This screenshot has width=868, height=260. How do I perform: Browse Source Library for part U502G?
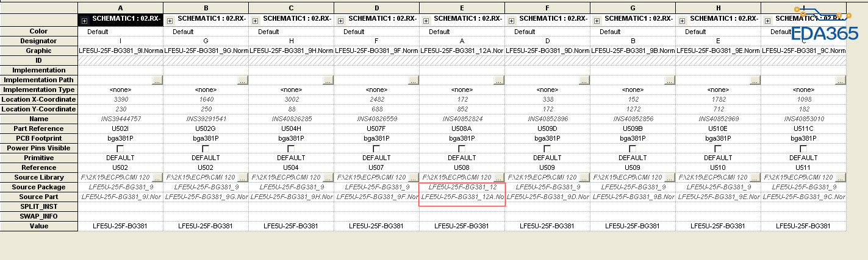coord(243,177)
